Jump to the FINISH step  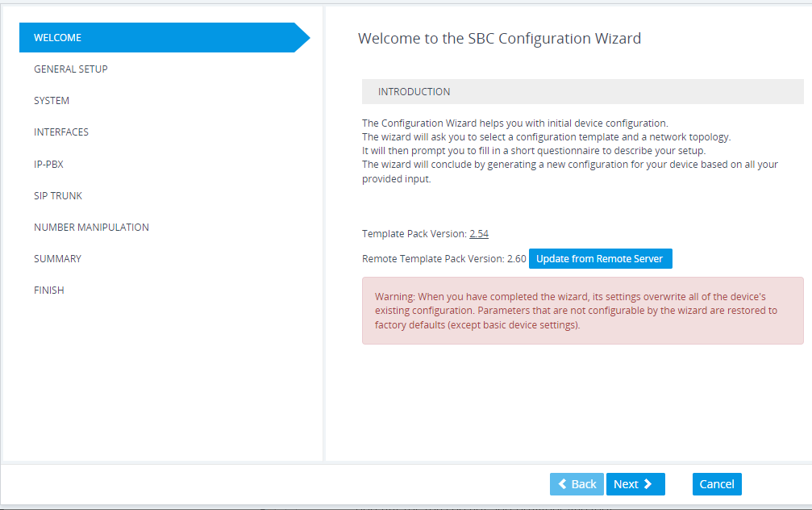(x=49, y=290)
